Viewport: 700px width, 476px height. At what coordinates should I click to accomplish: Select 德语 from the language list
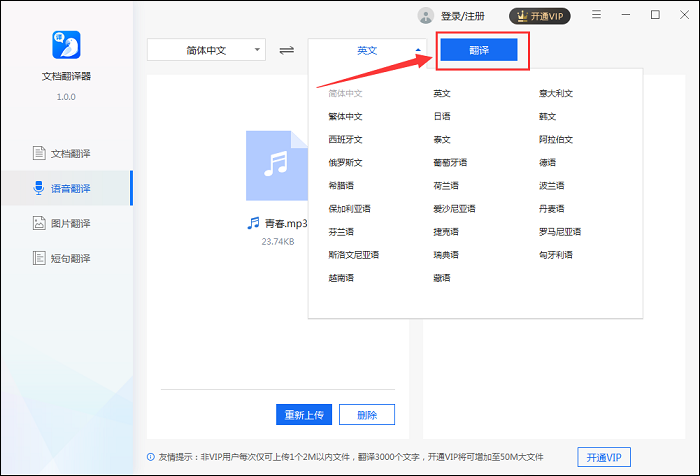pyautogui.click(x=547, y=162)
